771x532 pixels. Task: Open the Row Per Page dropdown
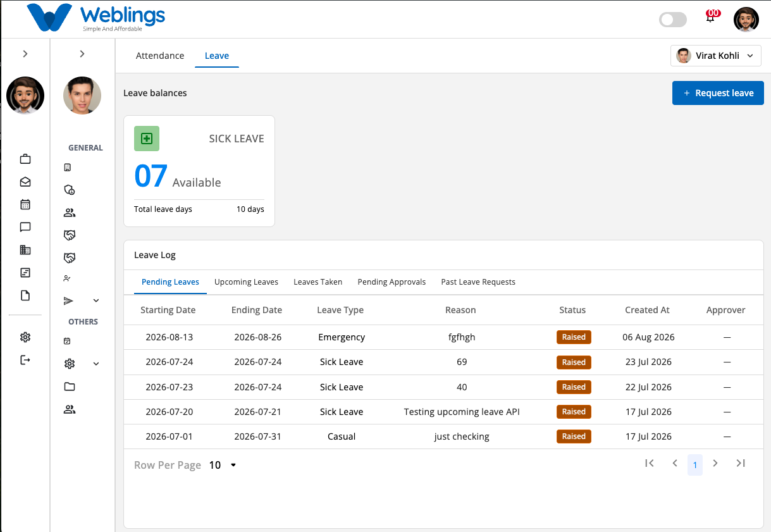coord(223,465)
